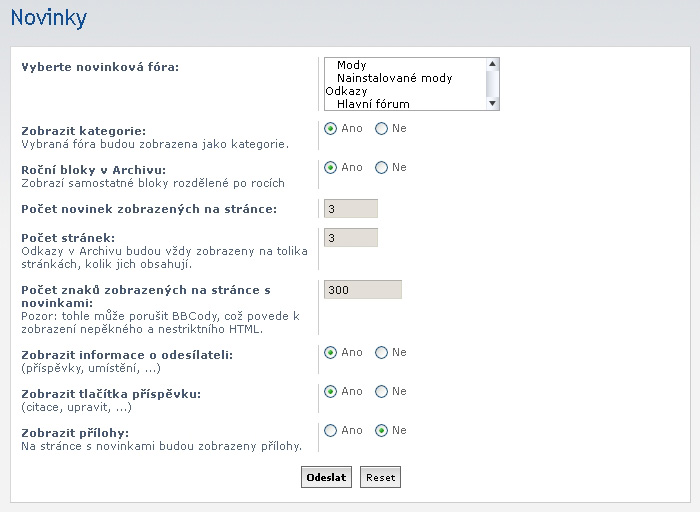Set Zobrazit informace o odesílateli to Ne
The height and width of the screenshot is (512, 700).
(381, 353)
